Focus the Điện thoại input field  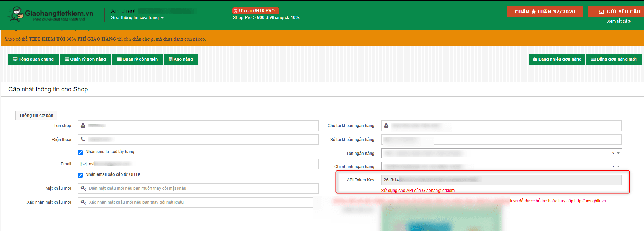click(198, 140)
